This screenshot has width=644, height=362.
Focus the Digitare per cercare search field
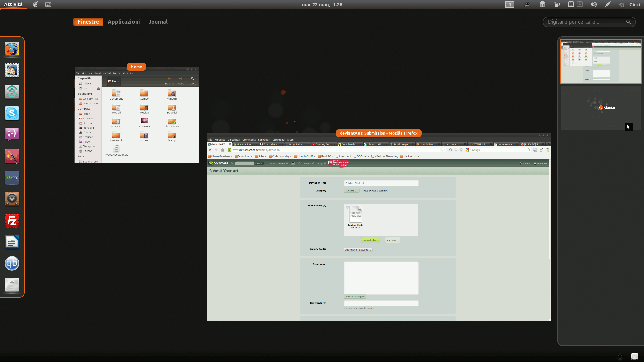pyautogui.click(x=589, y=22)
